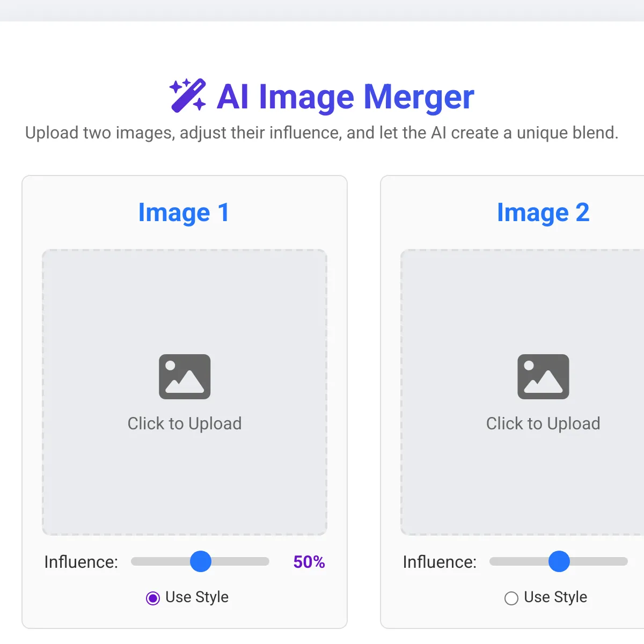The image size is (644, 644).
Task: Click the Image 1 influence slider handle
Action: pos(201,561)
